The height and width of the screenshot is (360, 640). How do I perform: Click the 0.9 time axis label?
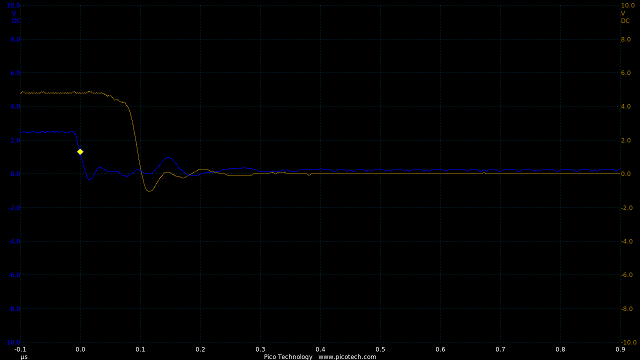620,349
